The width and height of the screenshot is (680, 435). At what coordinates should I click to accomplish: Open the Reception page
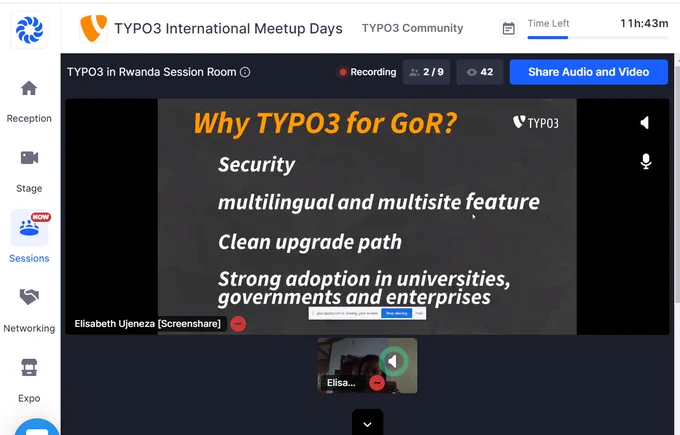click(x=29, y=101)
